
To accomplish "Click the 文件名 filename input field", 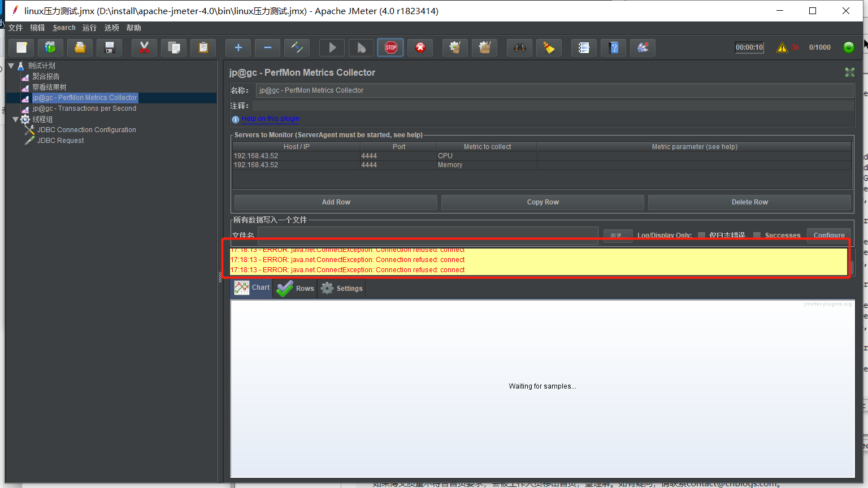I will click(428, 235).
